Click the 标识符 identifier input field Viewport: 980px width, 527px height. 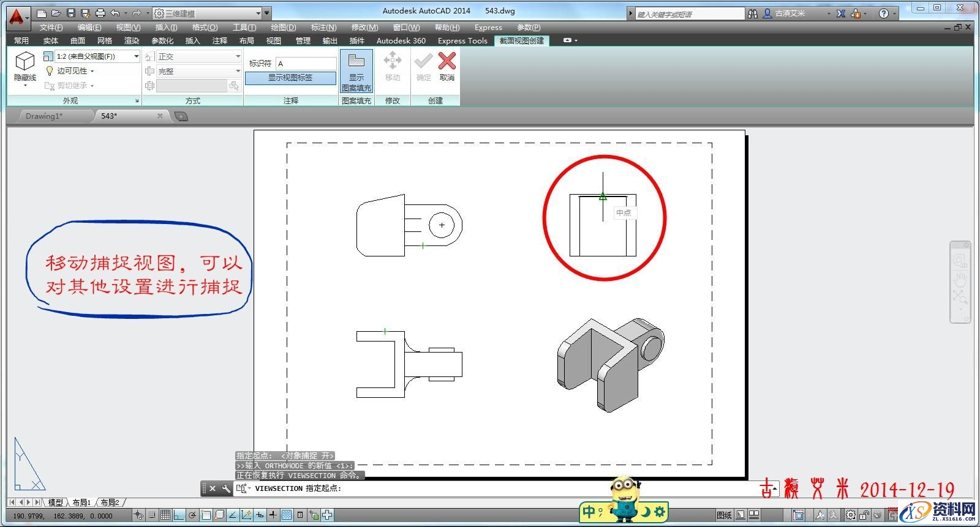[306, 64]
